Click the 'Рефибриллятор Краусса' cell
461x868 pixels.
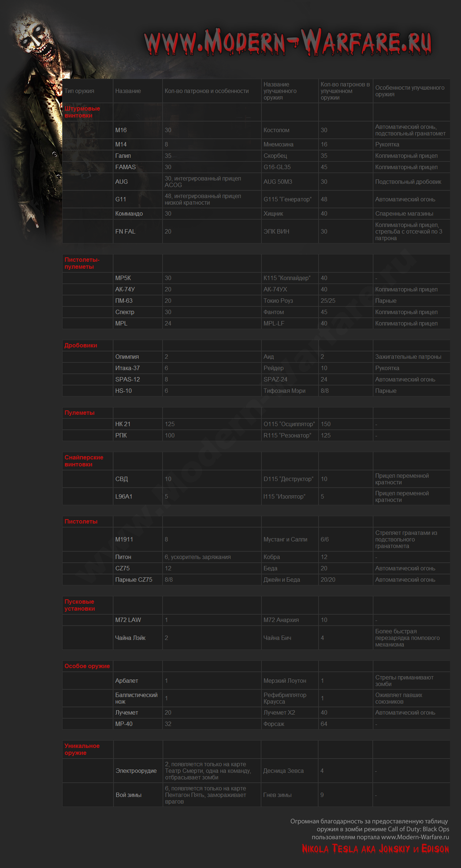[290, 699]
